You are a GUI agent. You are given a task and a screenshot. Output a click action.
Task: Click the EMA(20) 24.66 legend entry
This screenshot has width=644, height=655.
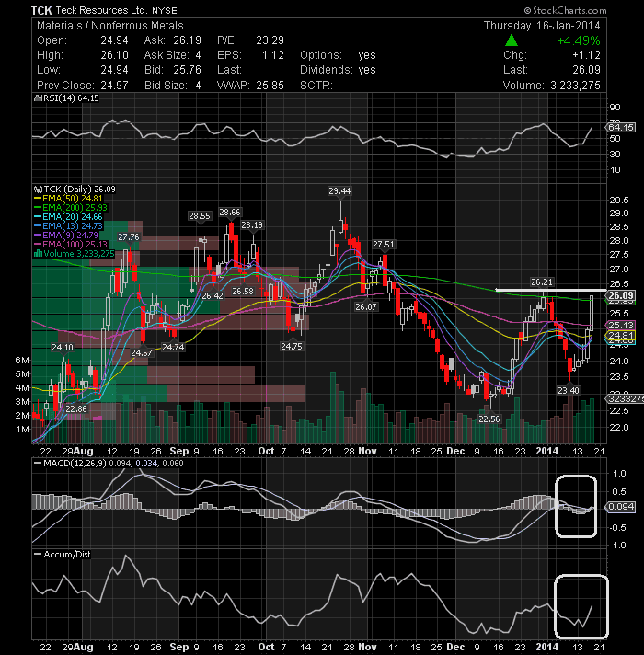click(68, 217)
